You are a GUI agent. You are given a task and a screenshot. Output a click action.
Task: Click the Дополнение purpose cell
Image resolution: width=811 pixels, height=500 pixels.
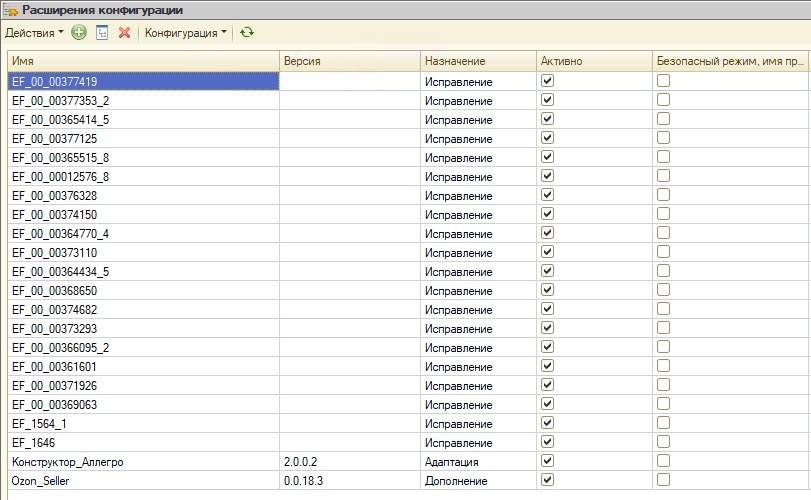click(x=478, y=481)
